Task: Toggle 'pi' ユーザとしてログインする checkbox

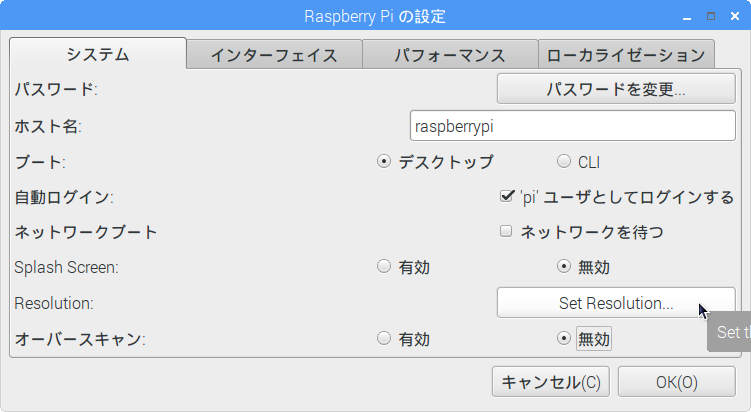Action: [x=616, y=197]
